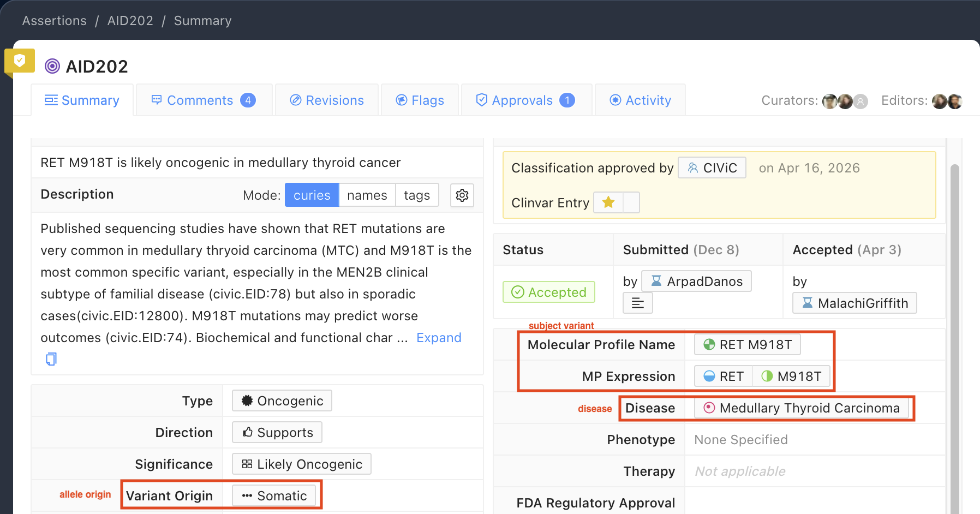Screen dimensions: 980x514
Task: Click the Likely Oncogenic significance tag
Action: point(302,464)
